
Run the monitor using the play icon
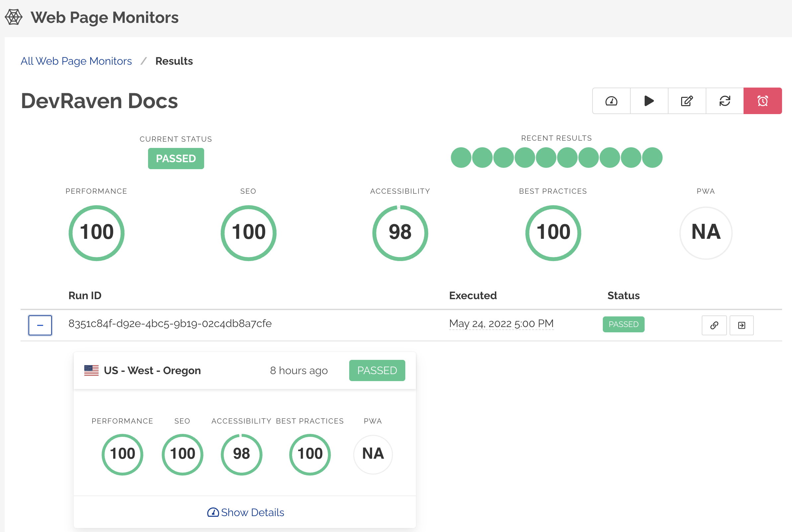649,101
